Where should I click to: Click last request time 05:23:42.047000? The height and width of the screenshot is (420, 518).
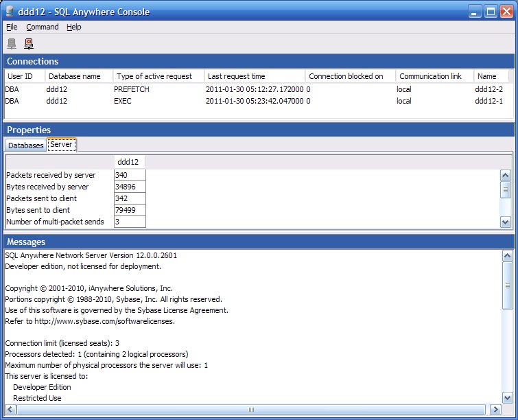(x=255, y=101)
